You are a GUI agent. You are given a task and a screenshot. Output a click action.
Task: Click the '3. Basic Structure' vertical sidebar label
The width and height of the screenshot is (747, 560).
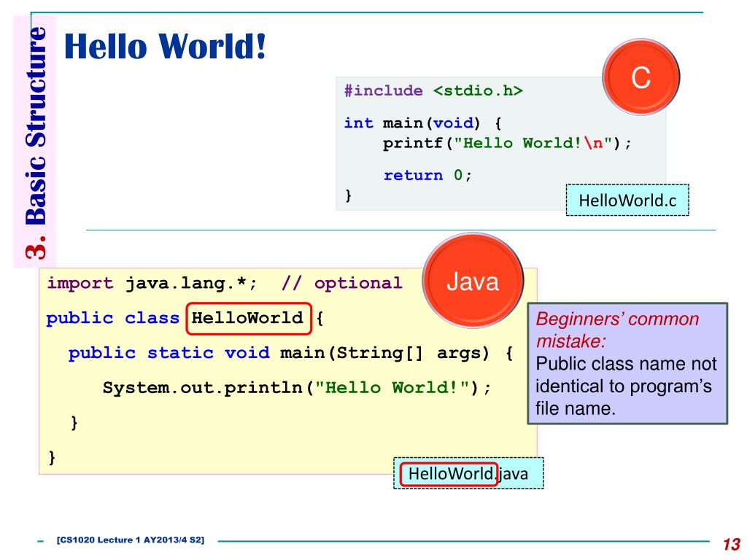[35, 142]
